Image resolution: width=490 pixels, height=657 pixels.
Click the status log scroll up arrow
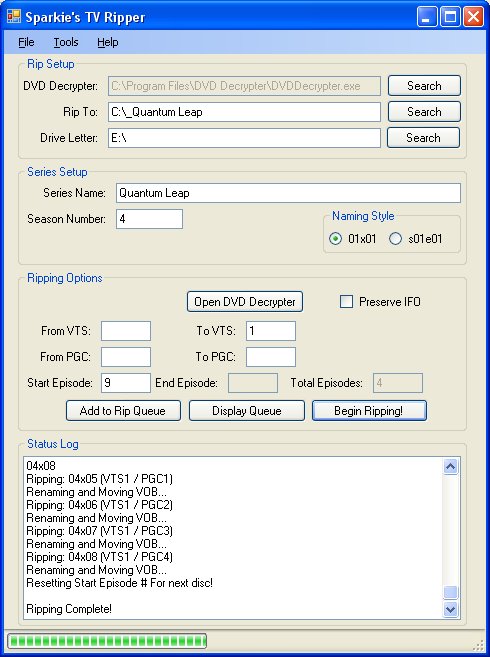pos(451,466)
